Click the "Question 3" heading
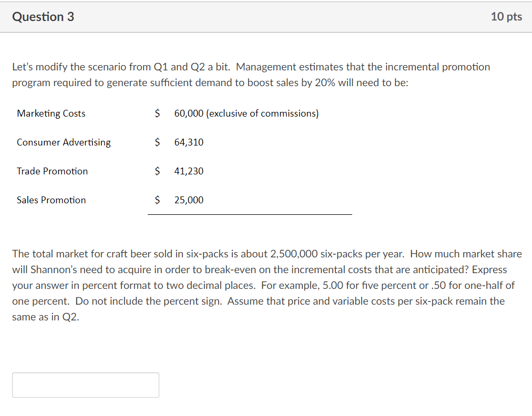Screen dimensions: 532x416 coord(43,17)
